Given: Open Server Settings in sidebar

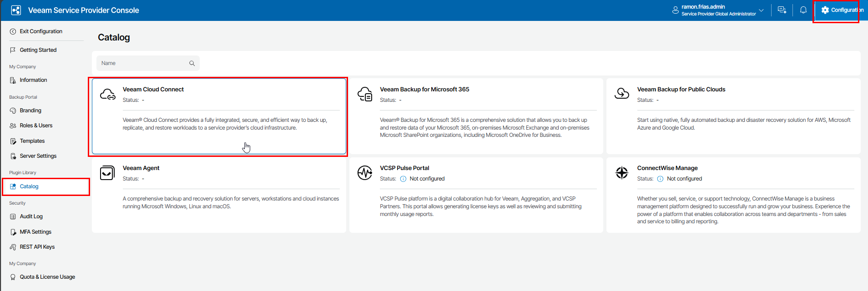Looking at the screenshot, I should tap(38, 156).
